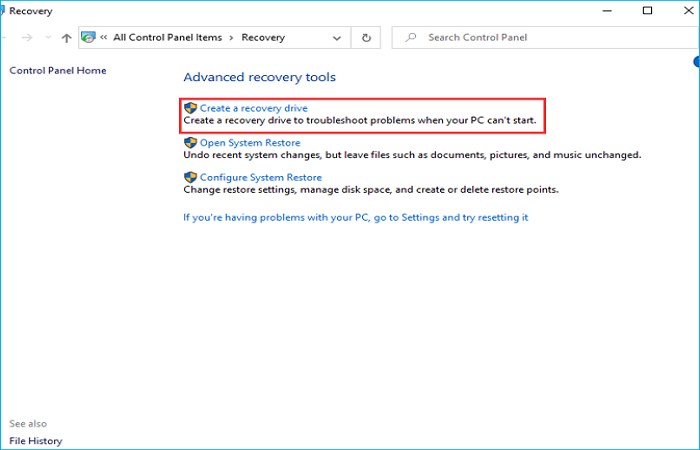700x450 pixels.
Task: Click shield icon beside Open System Restore
Action: (x=191, y=143)
